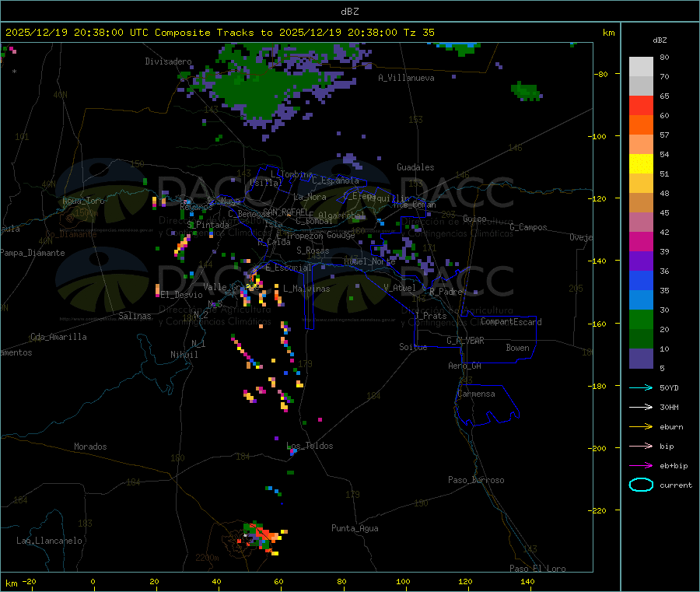Viewport: 700px width, 592px height.
Task: Click the 'Morados' map label
Action: click(x=91, y=447)
